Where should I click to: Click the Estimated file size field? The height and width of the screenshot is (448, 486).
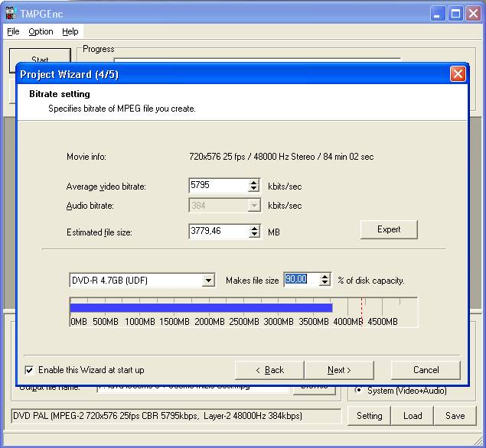point(219,232)
